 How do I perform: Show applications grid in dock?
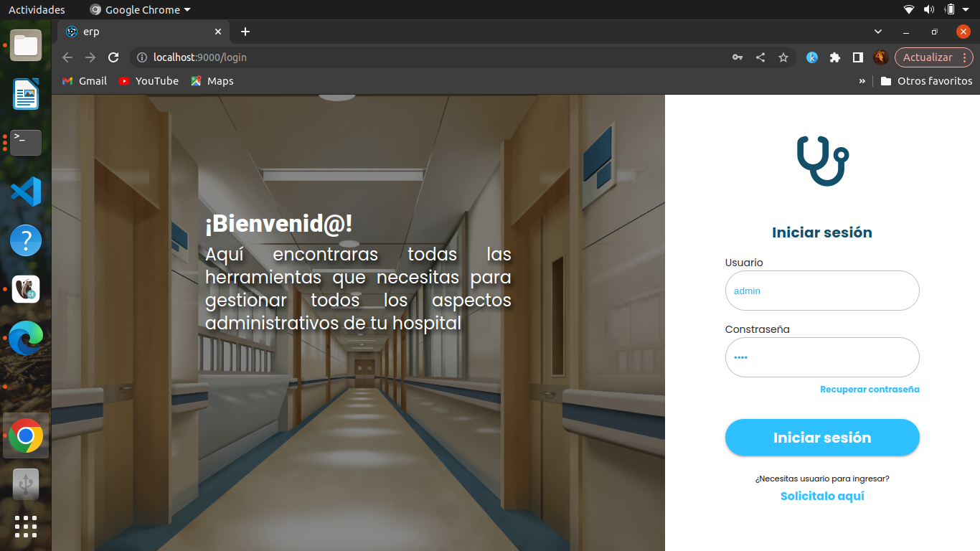pos(26,526)
